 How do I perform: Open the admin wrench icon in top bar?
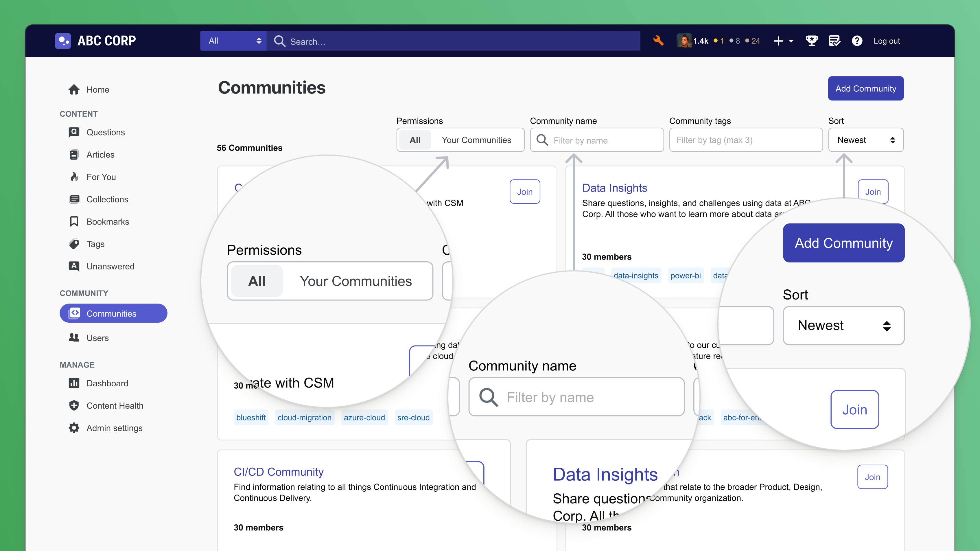click(658, 41)
